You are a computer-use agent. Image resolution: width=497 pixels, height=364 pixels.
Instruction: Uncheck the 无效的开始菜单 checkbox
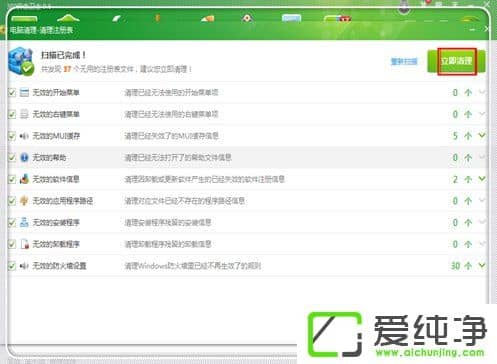click(x=12, y=92)
